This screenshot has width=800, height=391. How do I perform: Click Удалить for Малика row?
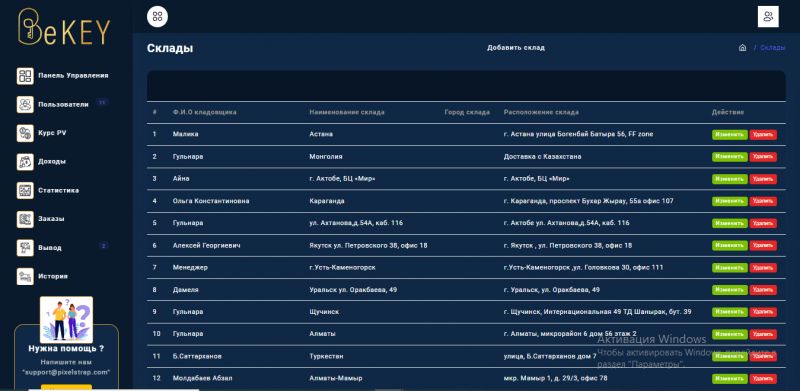pos(763,135)
